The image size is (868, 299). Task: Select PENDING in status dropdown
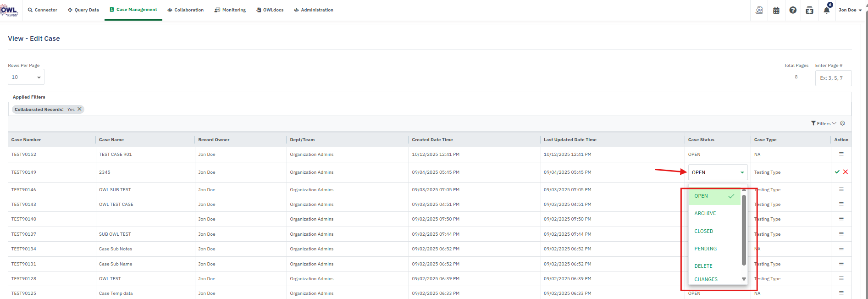705,249
